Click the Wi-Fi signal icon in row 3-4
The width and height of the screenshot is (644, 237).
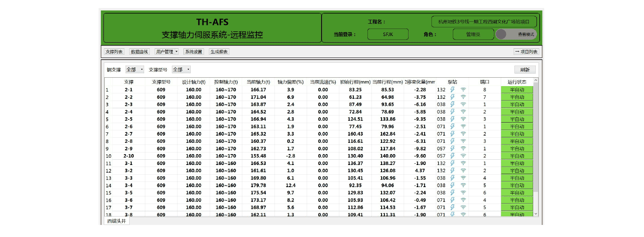(x=463, y=185)
